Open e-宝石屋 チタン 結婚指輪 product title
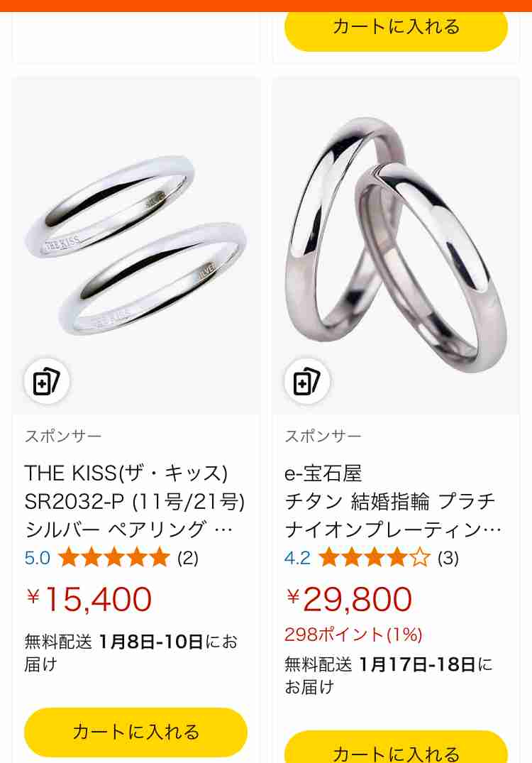 click(x=393, y=501)
